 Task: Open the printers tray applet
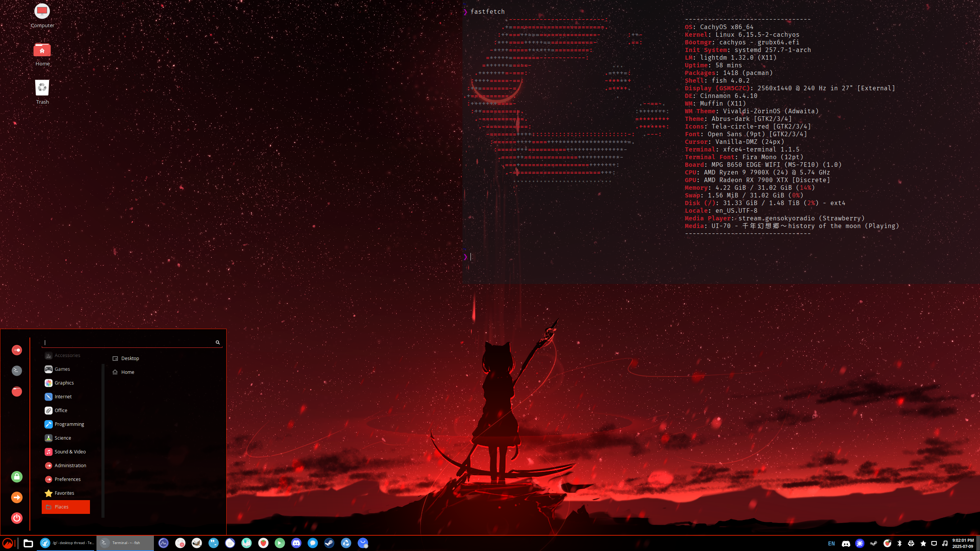911,543
